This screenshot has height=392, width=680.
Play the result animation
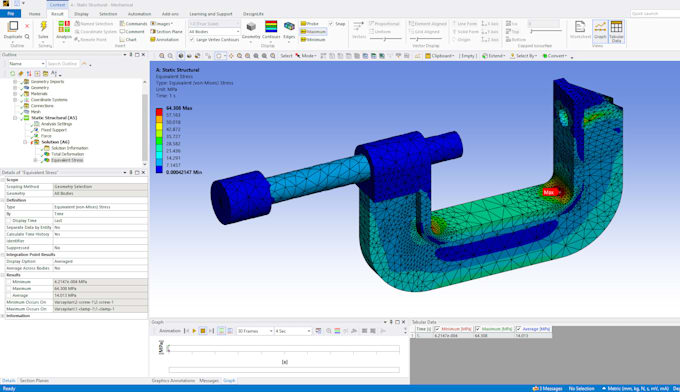[194, 331]
